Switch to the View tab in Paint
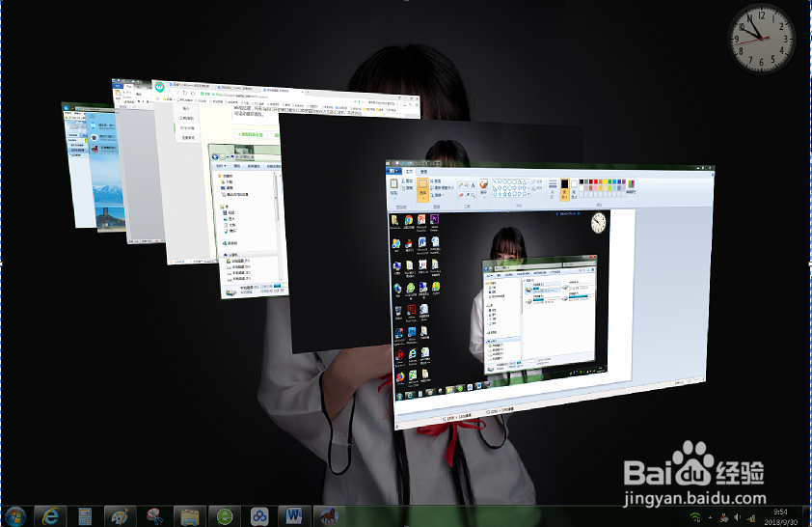This screenshot has width=812, height=527. click(423, 171)
